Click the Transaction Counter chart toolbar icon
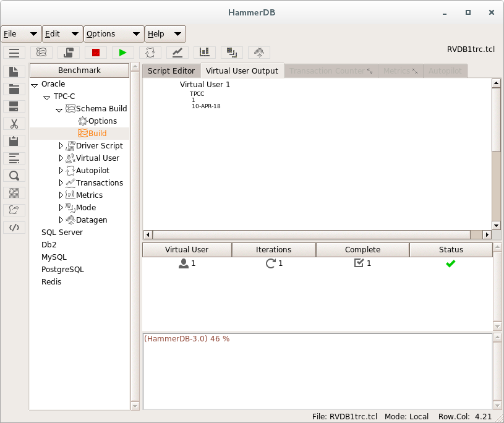Image resolution: width=504 pixels, height=423 pixels. pos(177,53)
